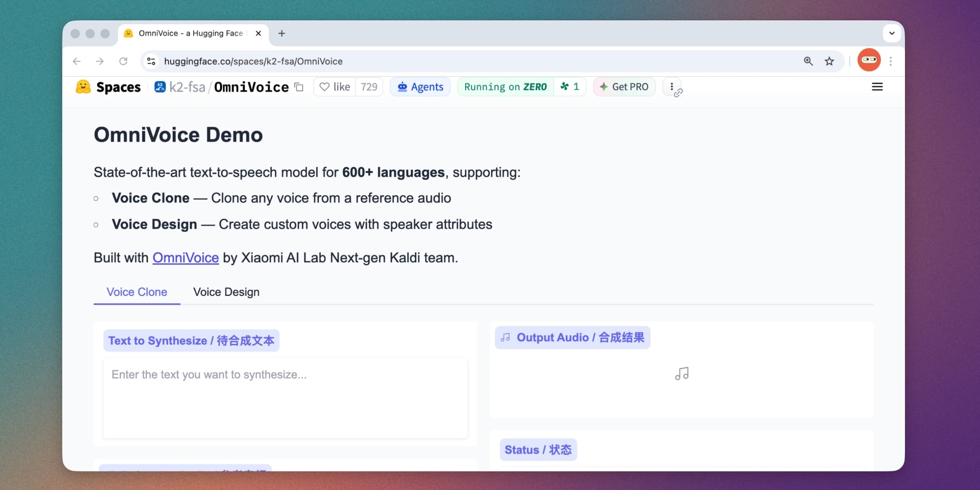The width and height of the screenshot is (980, 490).
Task: Click the browser forward arrow
Action: click(x=100, y=61)
